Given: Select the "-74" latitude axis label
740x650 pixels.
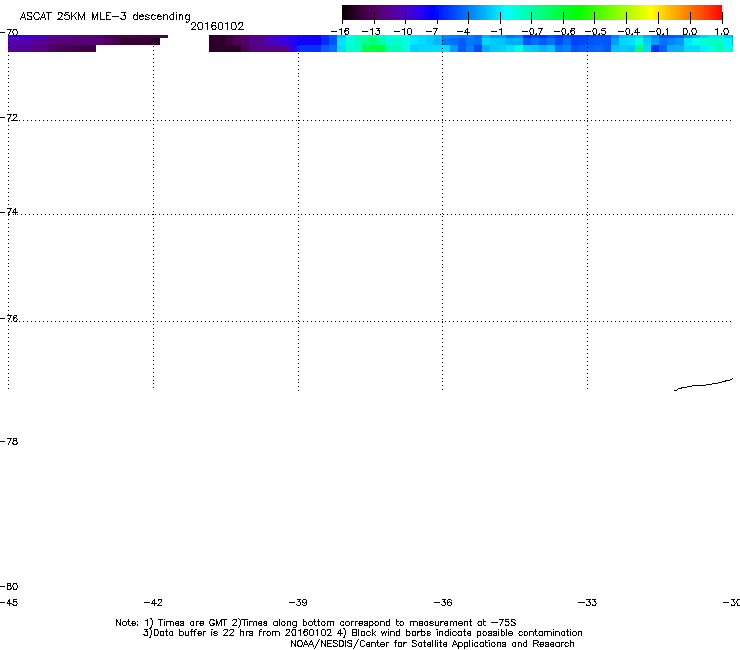Looking at the screenshot, I should (9, 212).
